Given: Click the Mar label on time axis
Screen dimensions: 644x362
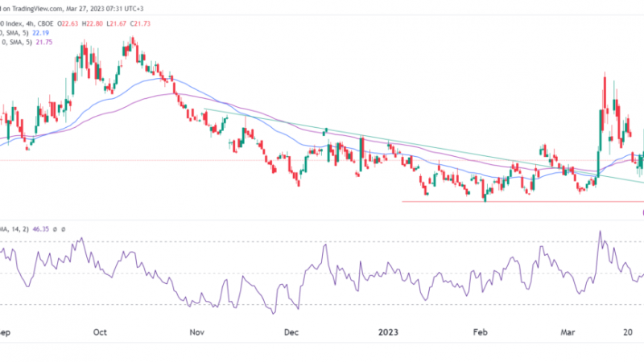Looking at the screenshot, I should click(568, 332).
